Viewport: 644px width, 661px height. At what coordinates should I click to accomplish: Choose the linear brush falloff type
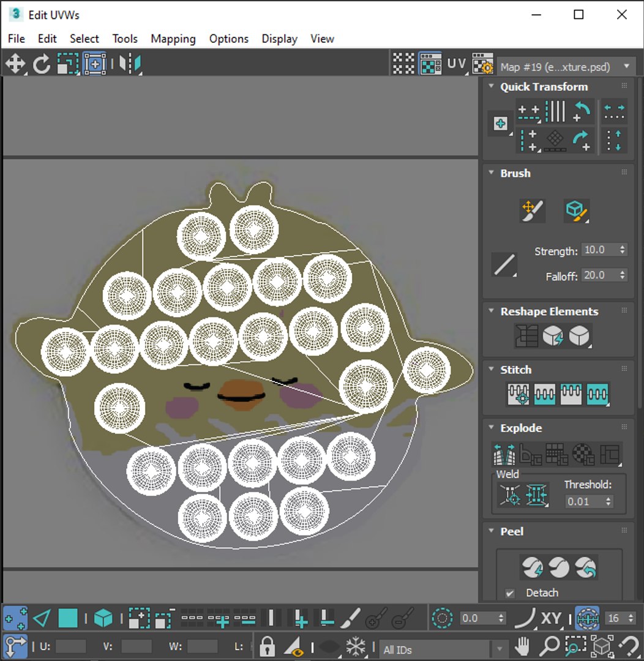pos(504,265)
